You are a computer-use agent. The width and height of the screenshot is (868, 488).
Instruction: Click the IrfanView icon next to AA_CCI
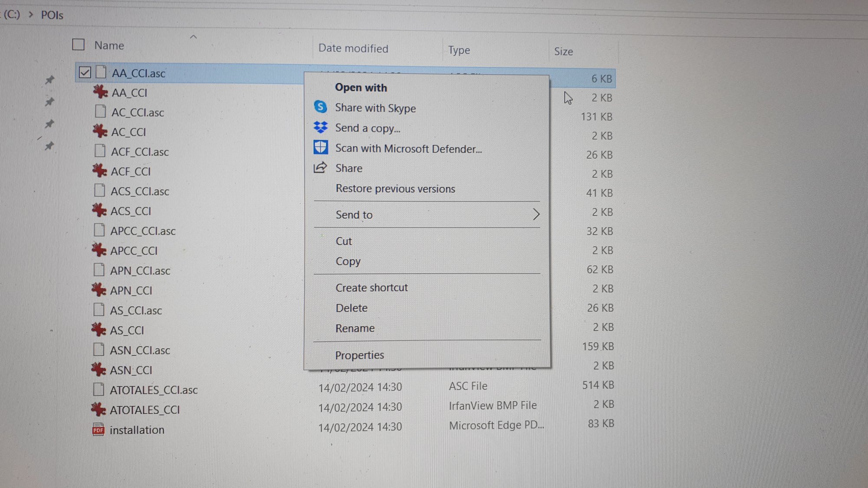point(100,92)
